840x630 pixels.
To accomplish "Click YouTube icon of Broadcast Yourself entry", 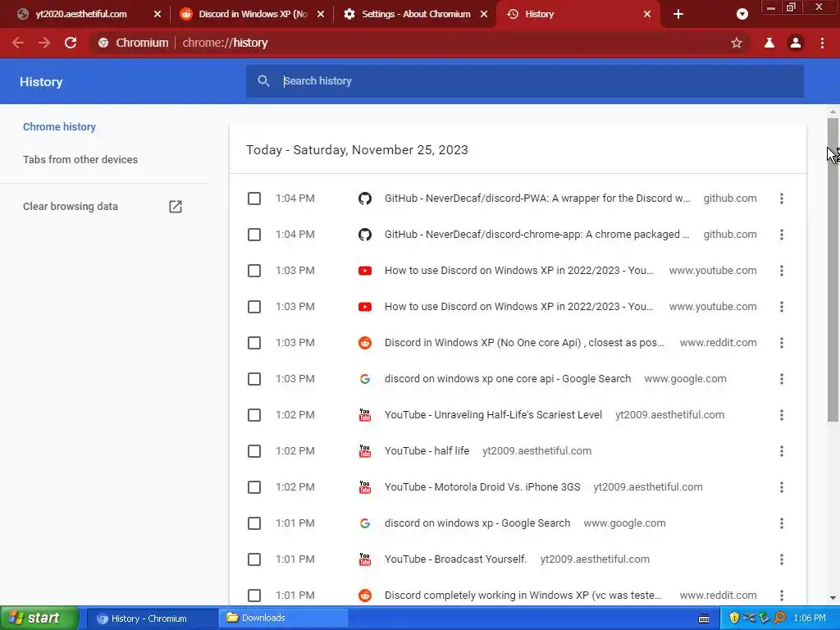I will click(x=365, y=559).
